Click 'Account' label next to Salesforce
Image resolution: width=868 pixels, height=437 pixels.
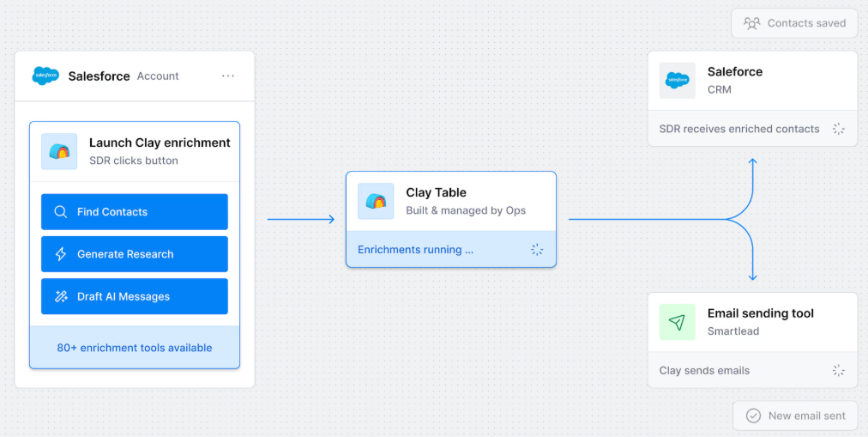tap(158, 76)
